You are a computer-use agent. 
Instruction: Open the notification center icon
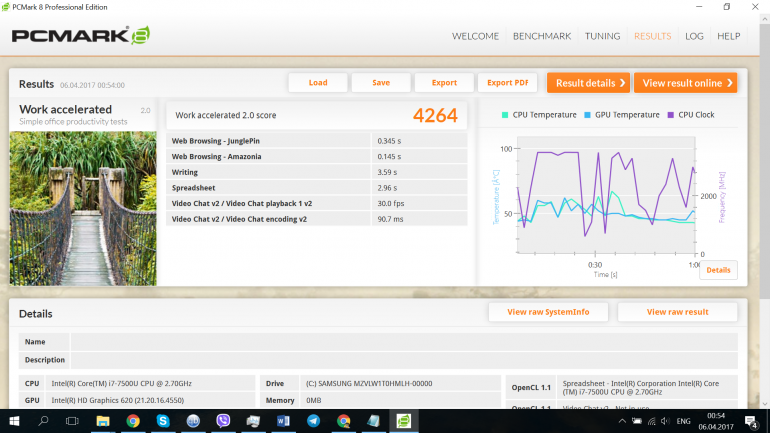pos(750,421)
